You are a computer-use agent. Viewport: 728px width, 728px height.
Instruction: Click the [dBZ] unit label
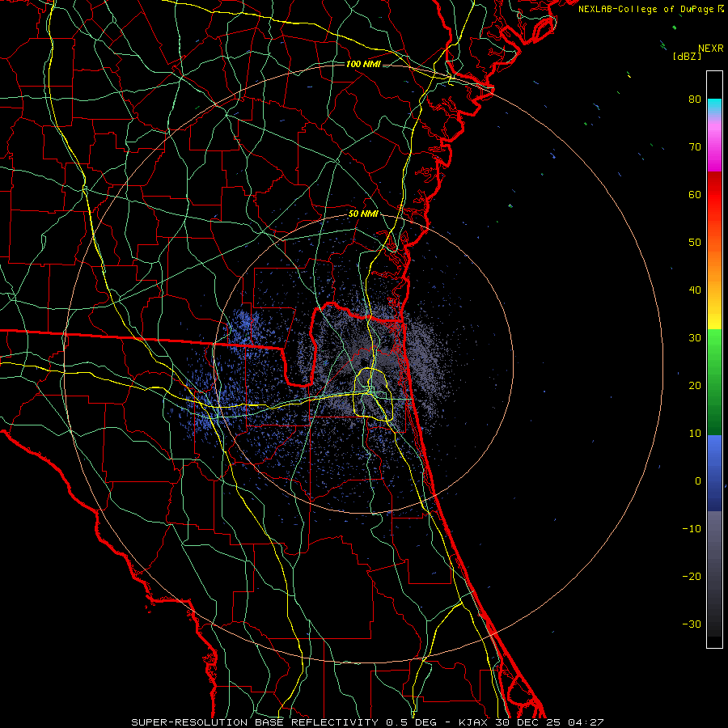pyautogui.click(x=687, y=56)
